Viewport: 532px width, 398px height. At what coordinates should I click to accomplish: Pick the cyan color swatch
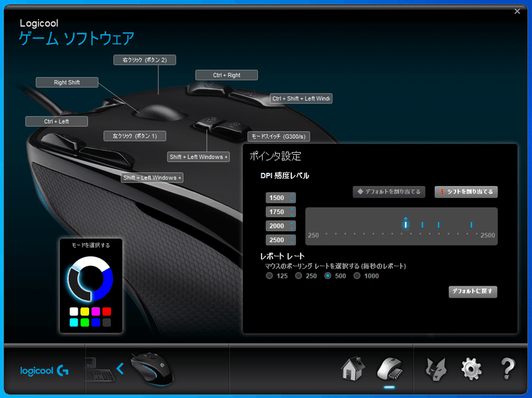(x=74, y=322)
